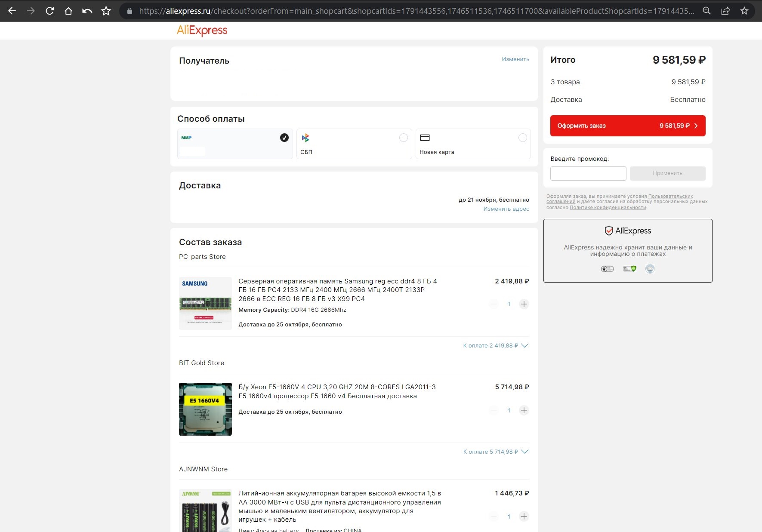Open Samsung server memory product thumbnail

tap(205, 303)
